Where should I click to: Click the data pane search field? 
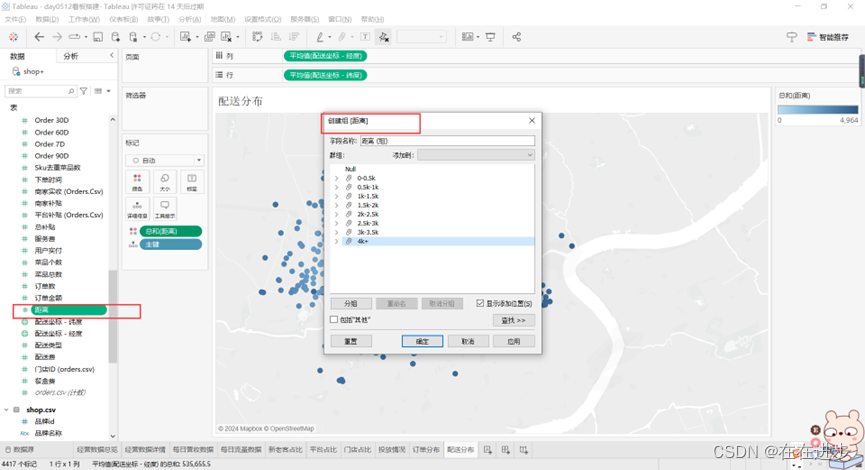point(40,91)
